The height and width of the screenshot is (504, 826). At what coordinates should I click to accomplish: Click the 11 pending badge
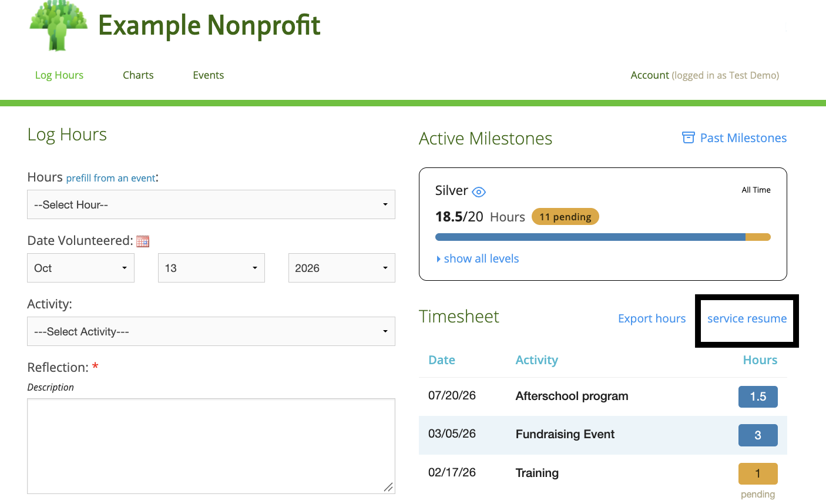[x=565, y=217]
